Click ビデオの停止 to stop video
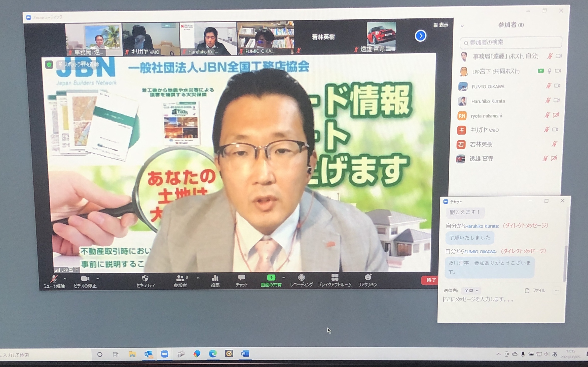588x367 pixels. (x=85, y=282)
